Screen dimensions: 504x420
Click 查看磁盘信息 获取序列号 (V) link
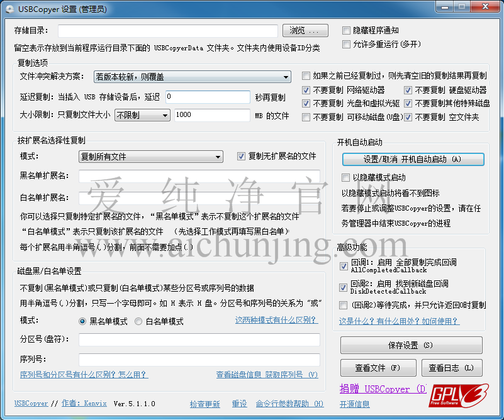[x=267, y=375]
